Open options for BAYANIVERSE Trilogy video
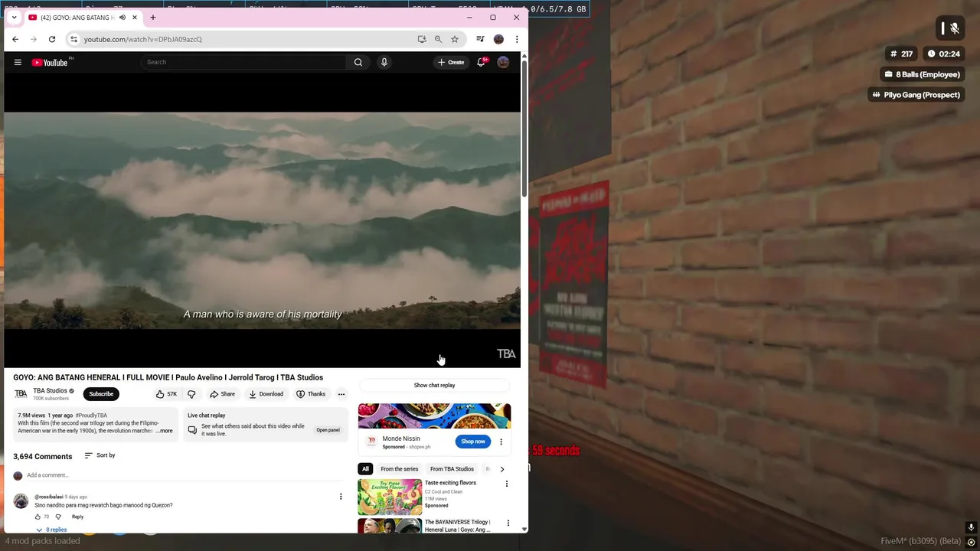The height and width of the screenshot is (551, 980). point(508,523)
